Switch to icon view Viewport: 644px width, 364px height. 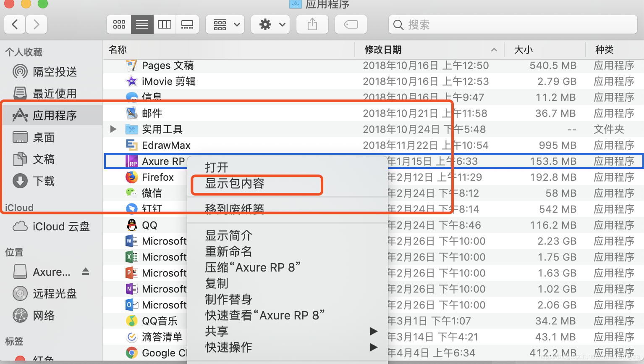pos(119,25)
